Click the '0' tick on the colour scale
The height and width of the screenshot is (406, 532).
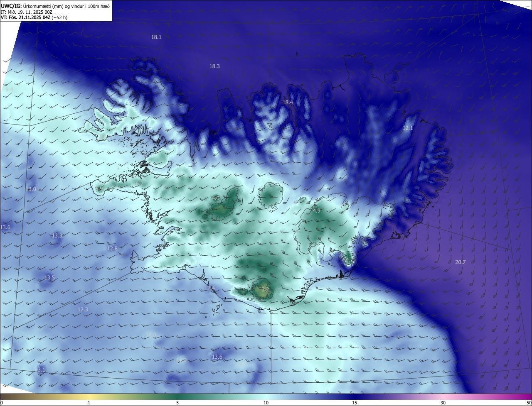2,403
